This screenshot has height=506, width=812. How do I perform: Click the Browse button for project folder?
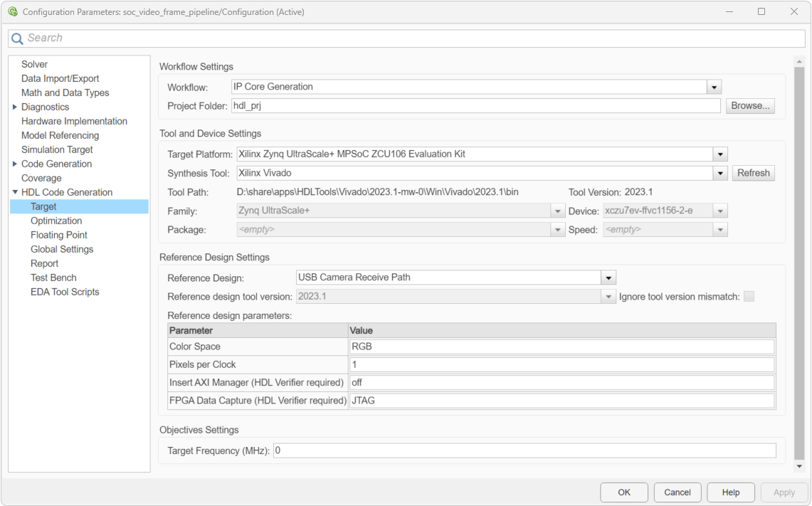[750, 106]
